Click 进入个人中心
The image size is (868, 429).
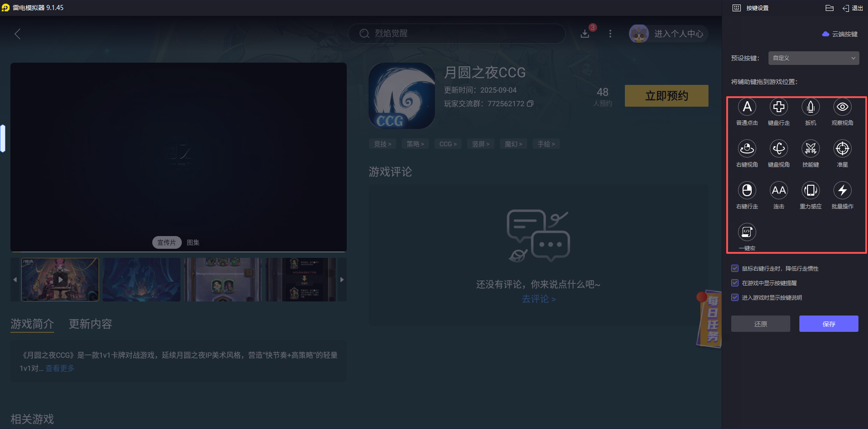click(x=678, y=34)
